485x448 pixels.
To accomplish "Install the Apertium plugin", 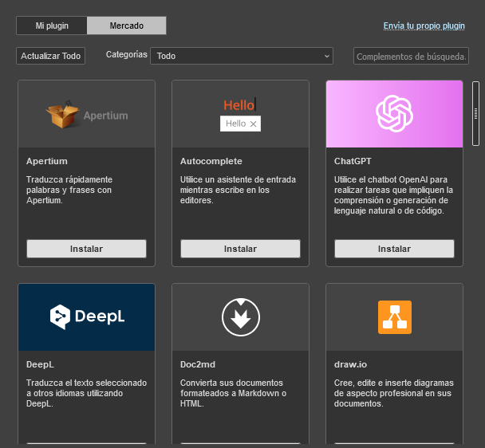I will click(86, 249).
